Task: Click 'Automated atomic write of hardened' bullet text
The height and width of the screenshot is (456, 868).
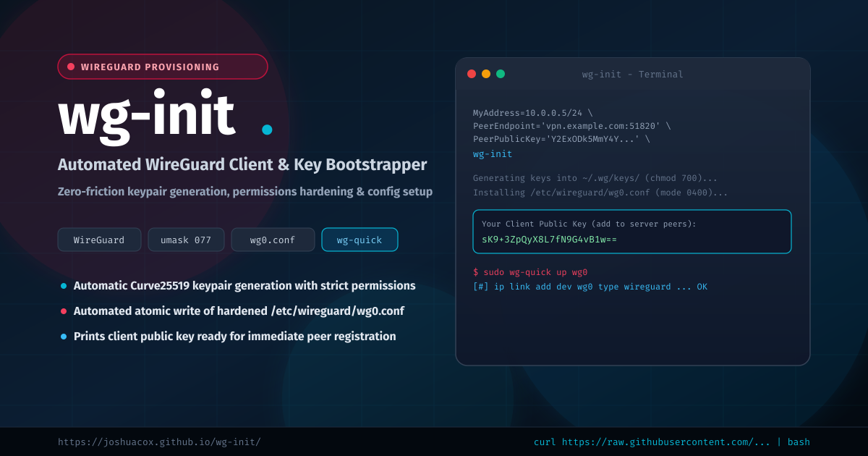Action: [x=239, y=311]
